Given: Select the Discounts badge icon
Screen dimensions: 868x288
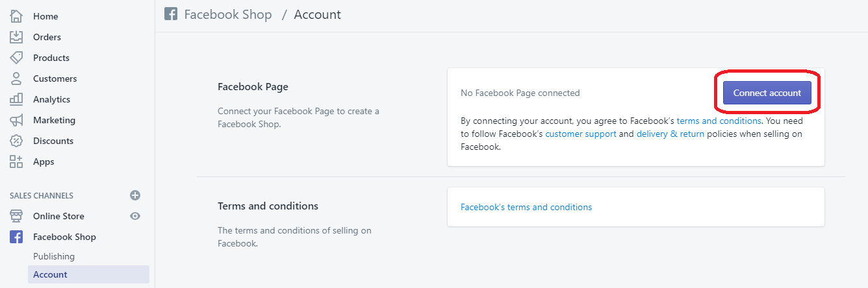Looking at the screenshot, I should coord(16,141).
